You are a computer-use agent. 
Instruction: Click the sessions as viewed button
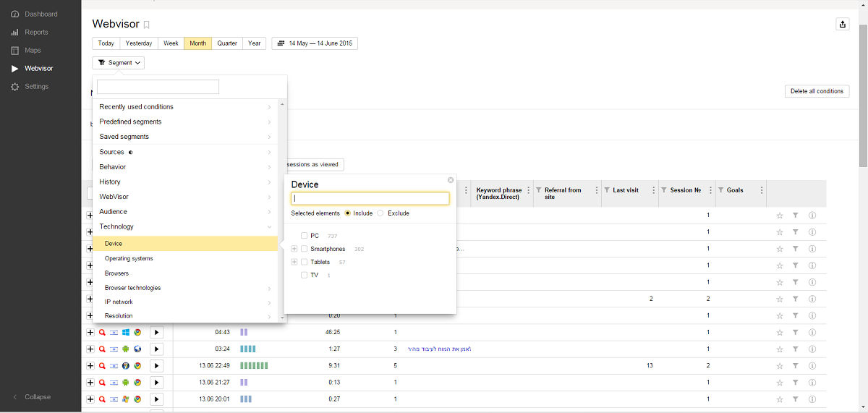[x=315, y=164]
